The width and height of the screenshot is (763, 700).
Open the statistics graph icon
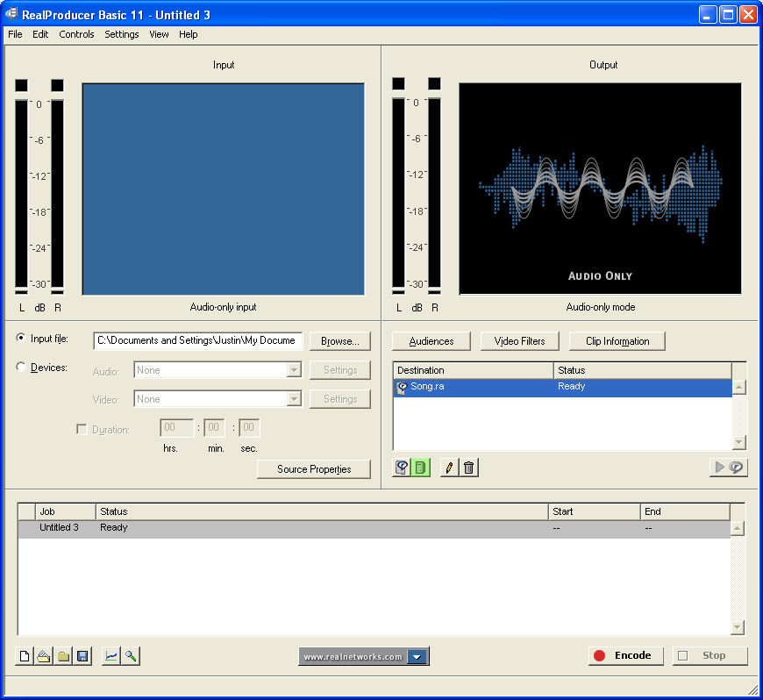click(111, 656)
